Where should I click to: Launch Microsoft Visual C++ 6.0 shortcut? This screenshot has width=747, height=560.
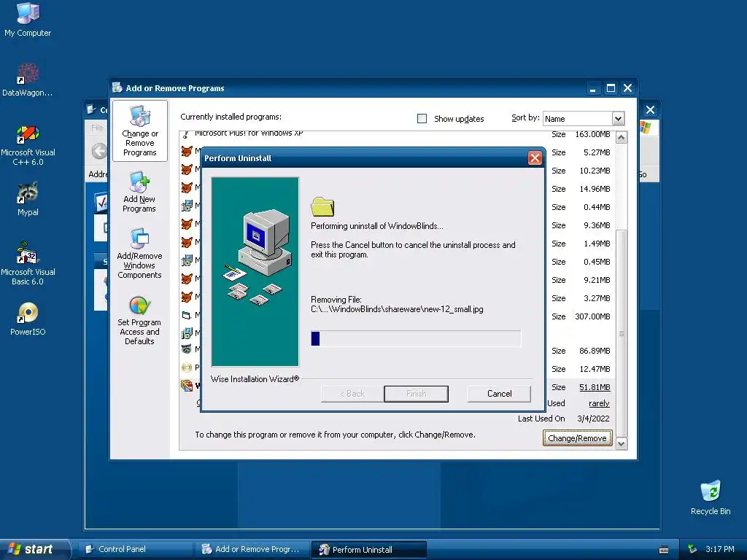click(x=28, y=145)
